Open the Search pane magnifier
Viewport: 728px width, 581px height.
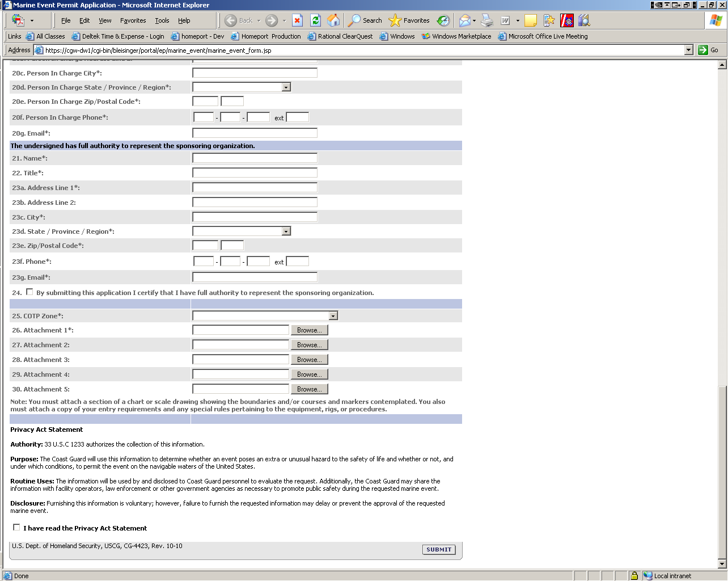(x=365, y=20)
